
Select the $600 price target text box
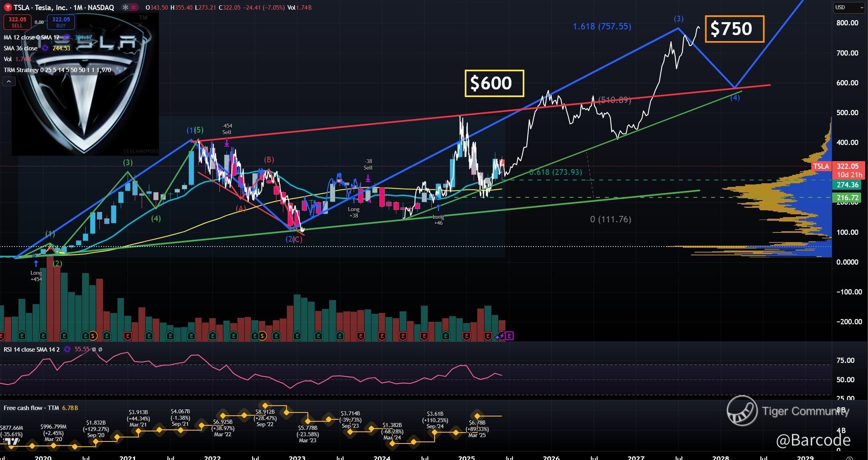tap(494, 83)
